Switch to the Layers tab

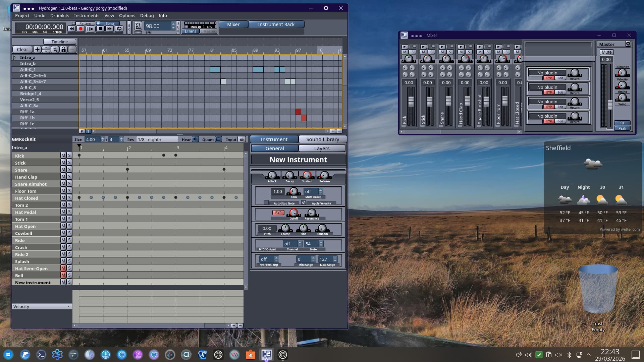pyautogui.click(x=322, y=148)
